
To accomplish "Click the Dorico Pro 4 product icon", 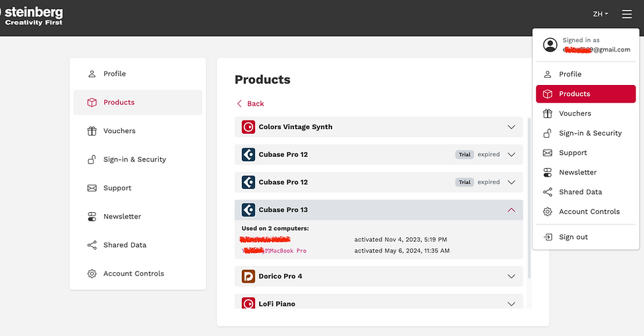I will point(249,277).
